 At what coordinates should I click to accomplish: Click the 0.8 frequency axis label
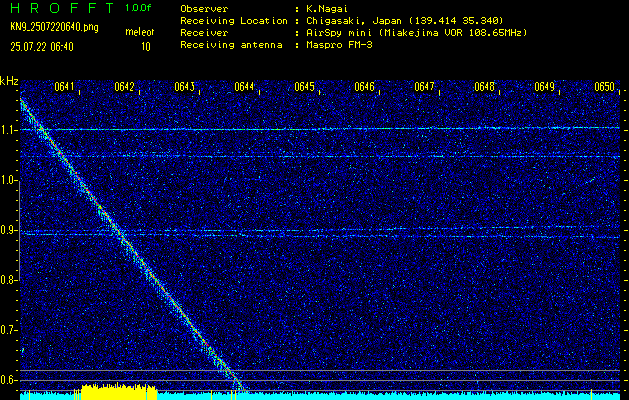pyautogui.click(x=7, y=280)
